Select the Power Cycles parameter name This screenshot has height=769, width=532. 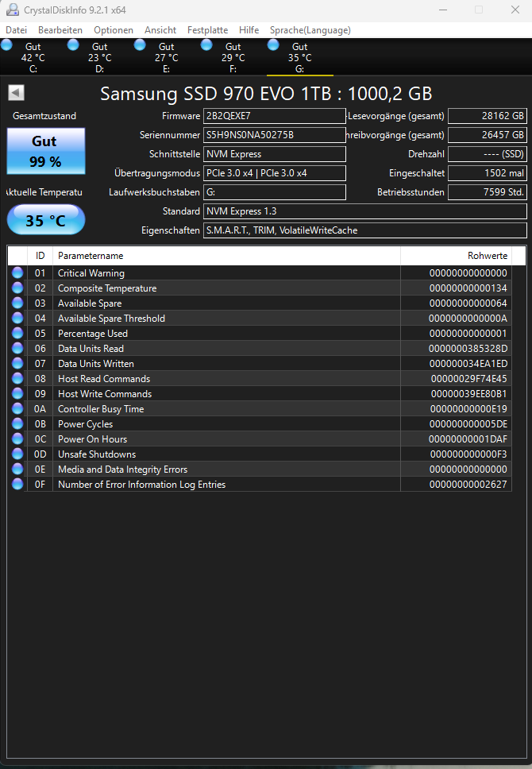click(x=85, y=423)
